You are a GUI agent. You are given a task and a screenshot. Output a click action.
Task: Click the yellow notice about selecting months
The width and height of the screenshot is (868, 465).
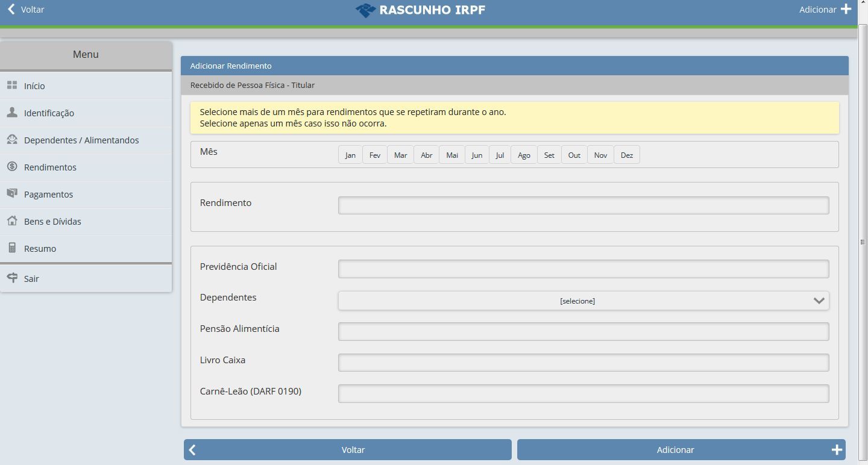[515, 118]
